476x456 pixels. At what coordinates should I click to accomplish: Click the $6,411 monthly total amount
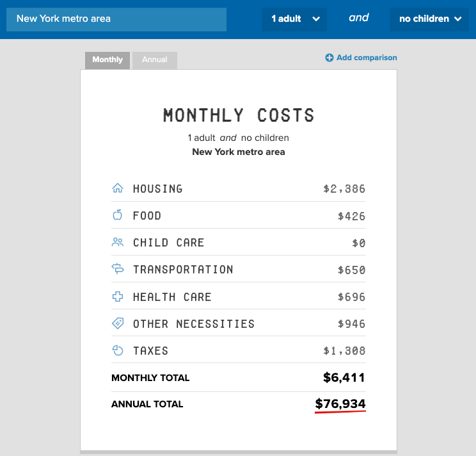click(x=344, y=377)
